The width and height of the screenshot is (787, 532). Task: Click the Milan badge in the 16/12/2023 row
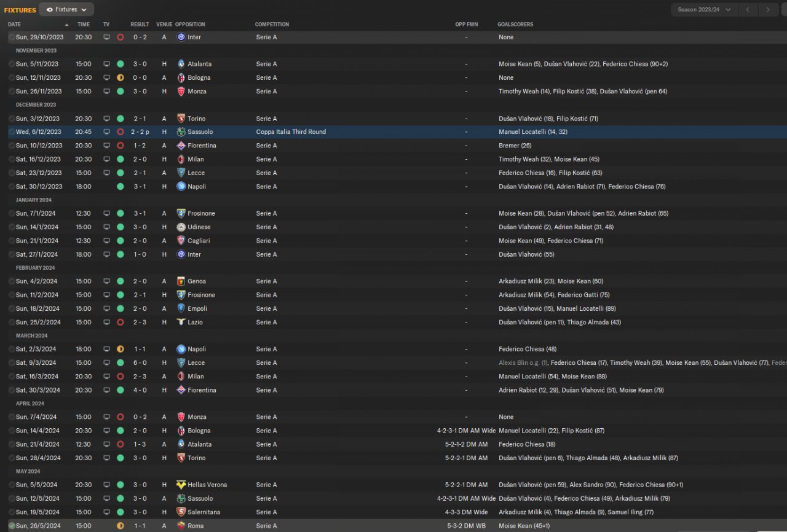181,159
